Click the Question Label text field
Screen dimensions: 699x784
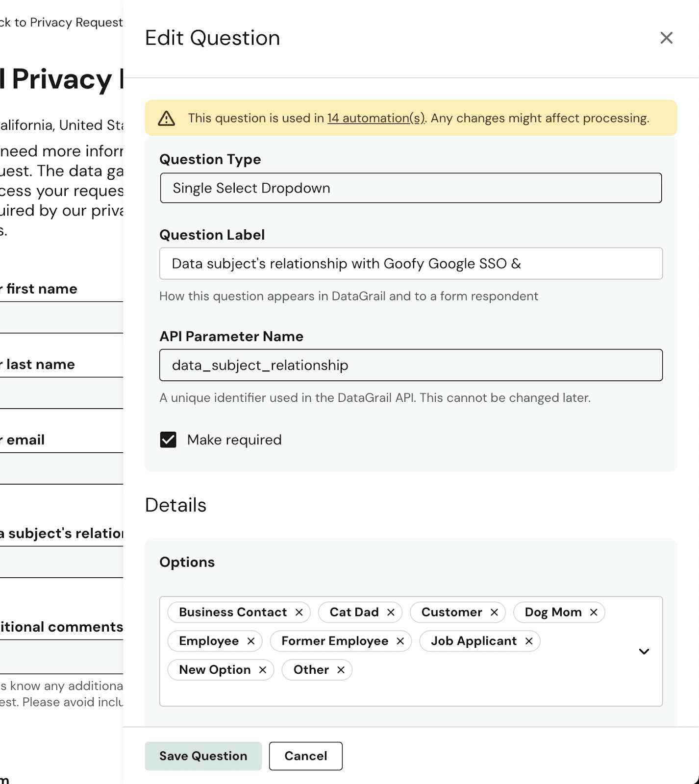coord(411,264)
